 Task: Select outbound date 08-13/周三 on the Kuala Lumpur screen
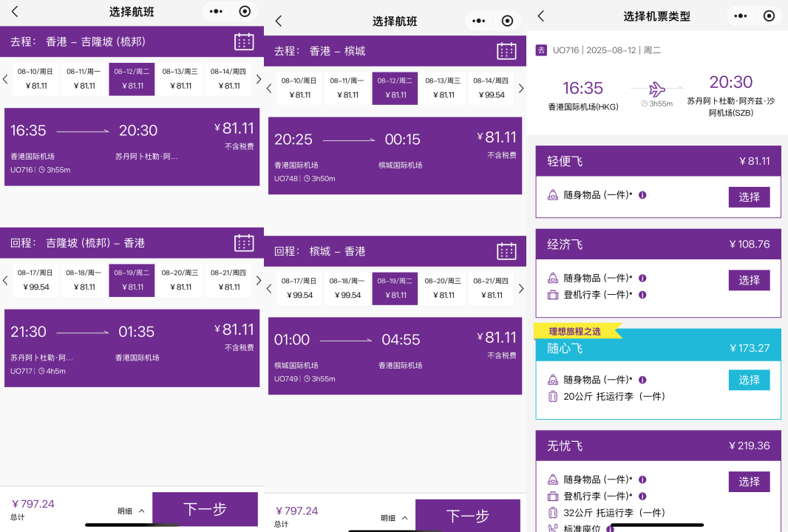[180, 79]
